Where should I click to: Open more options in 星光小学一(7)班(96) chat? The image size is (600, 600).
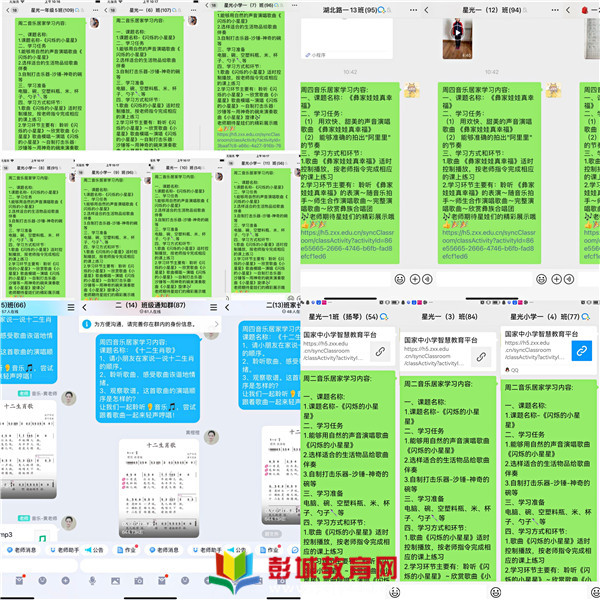[294, 5]
